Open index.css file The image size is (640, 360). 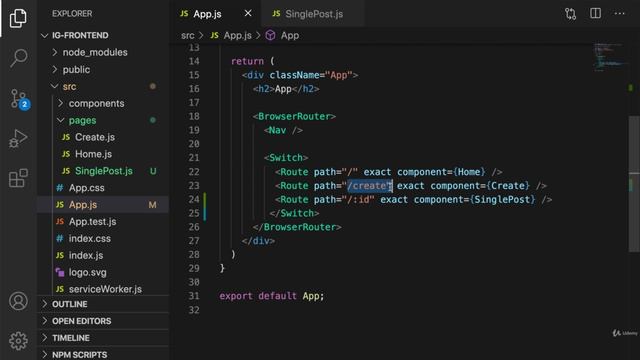coord(89,238)
